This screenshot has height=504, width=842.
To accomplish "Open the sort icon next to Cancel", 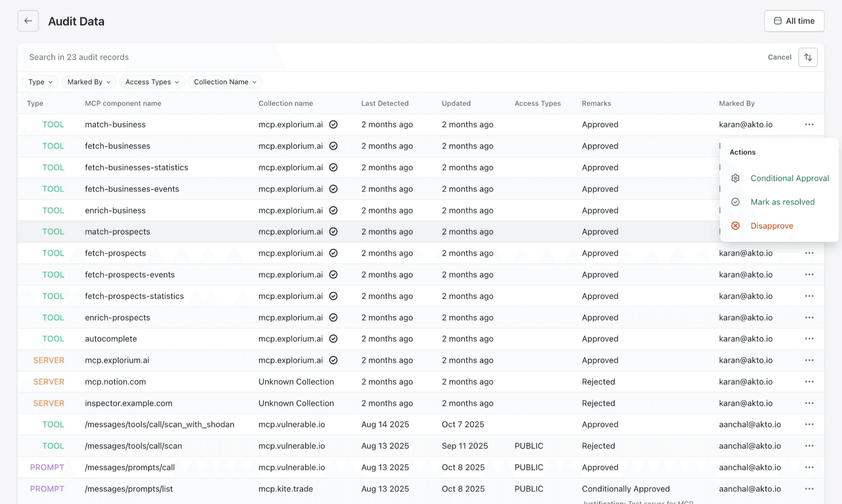I will point(808,57).
